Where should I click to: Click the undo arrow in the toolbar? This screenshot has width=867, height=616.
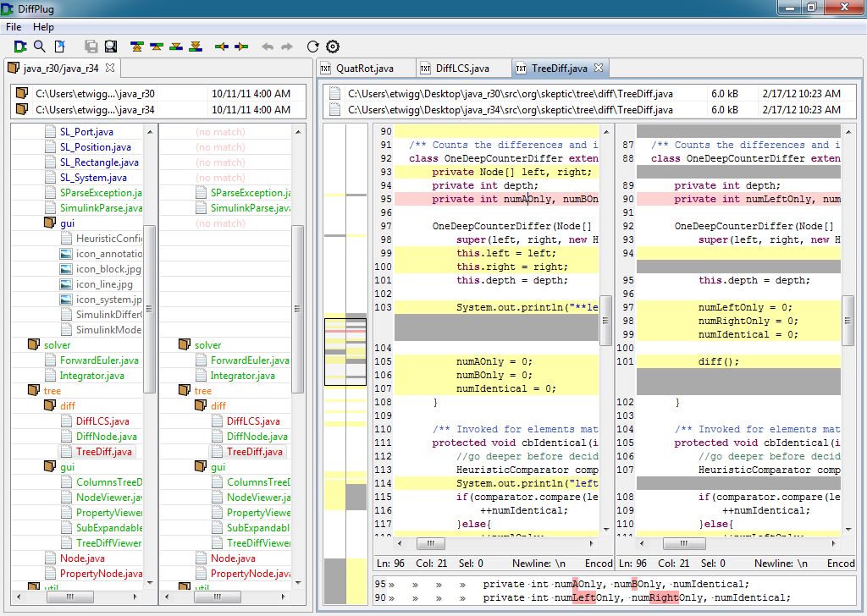(x=267, y=47)
